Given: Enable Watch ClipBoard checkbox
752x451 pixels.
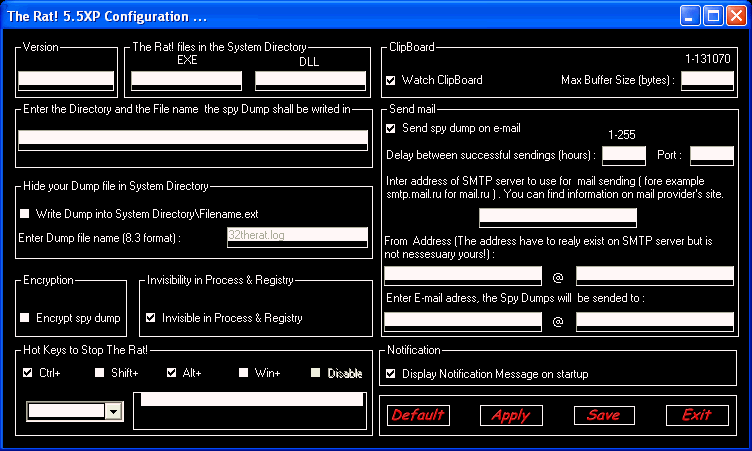Looking at the screenshot, I should (391, 80).
